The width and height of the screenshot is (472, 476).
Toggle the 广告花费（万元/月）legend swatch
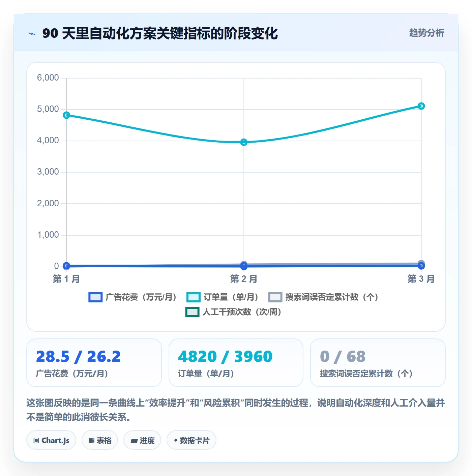[95, 297]
